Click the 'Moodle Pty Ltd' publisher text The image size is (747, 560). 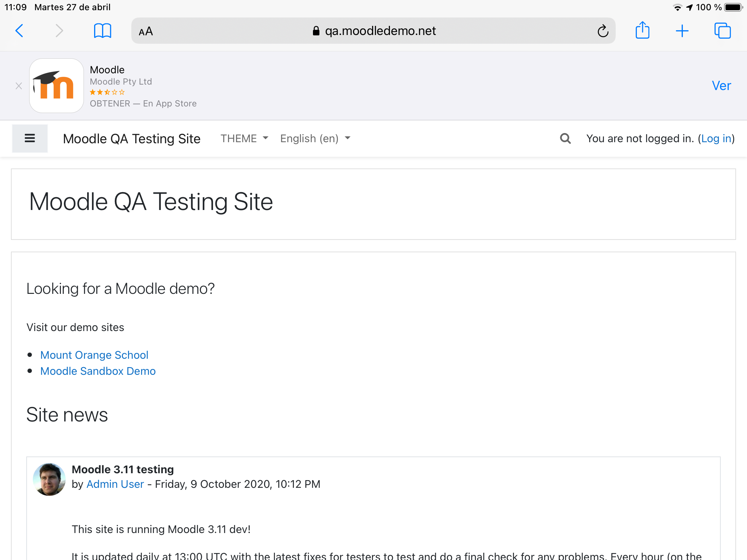tap(121, 82)
